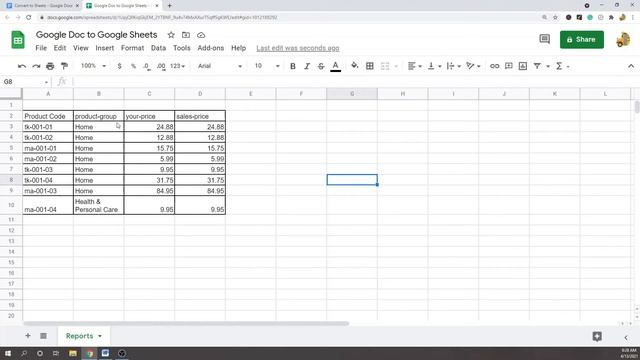Format as percent icon
Screen dimensions: 640x360
[133, 66]
